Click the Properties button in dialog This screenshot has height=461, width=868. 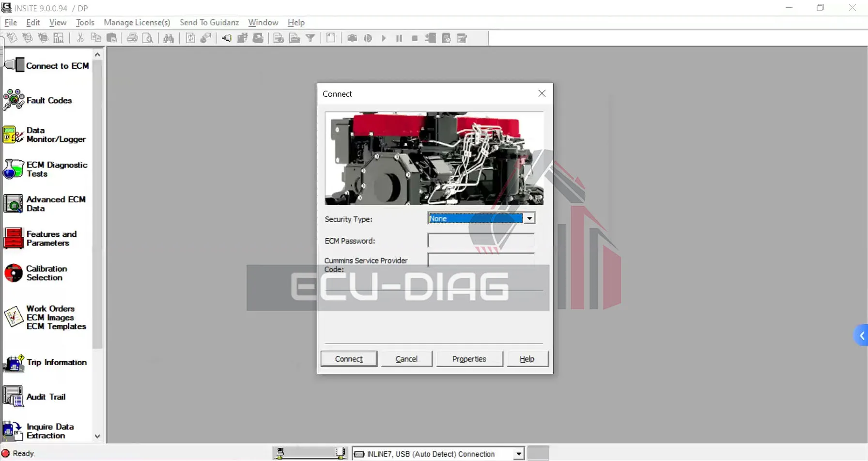469,359
